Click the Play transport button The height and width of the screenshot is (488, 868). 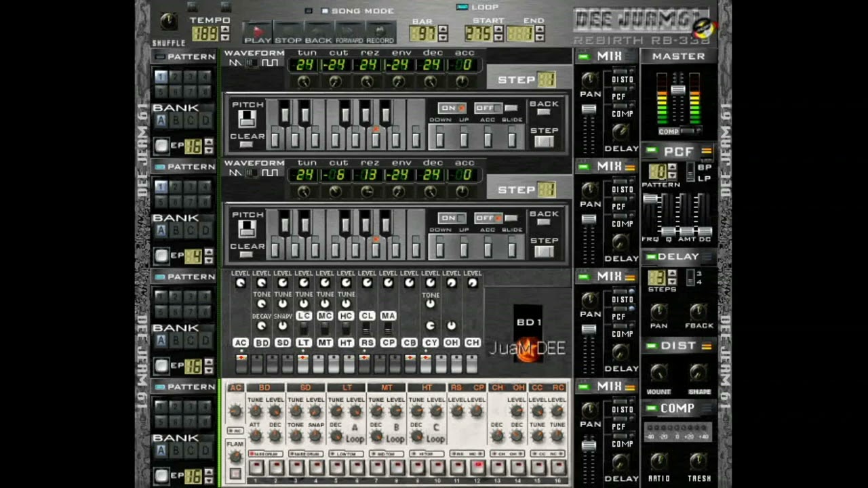(x=258, y=30)
